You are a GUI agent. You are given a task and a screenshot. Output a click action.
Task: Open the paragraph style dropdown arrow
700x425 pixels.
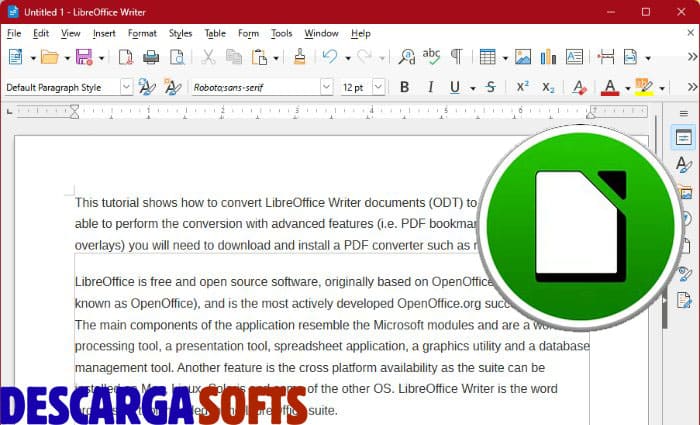pyautogui.click(x=127, y=87)
